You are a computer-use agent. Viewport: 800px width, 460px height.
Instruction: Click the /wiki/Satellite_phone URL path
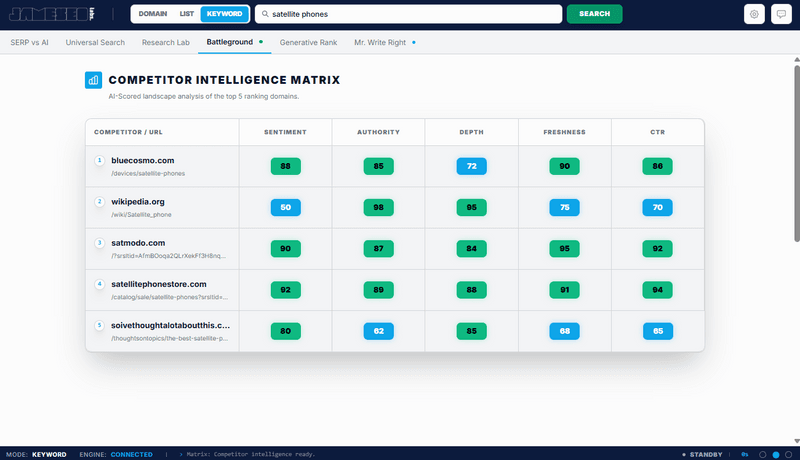click(141, 215)
